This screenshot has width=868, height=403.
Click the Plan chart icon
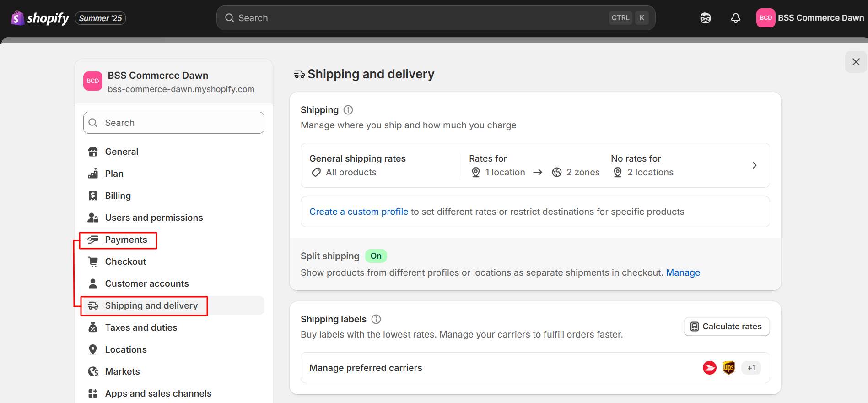[x=93, y=174]
